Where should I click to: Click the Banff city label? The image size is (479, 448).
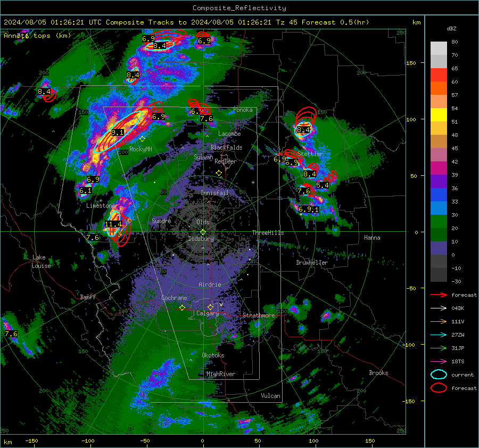coord(88,297)
